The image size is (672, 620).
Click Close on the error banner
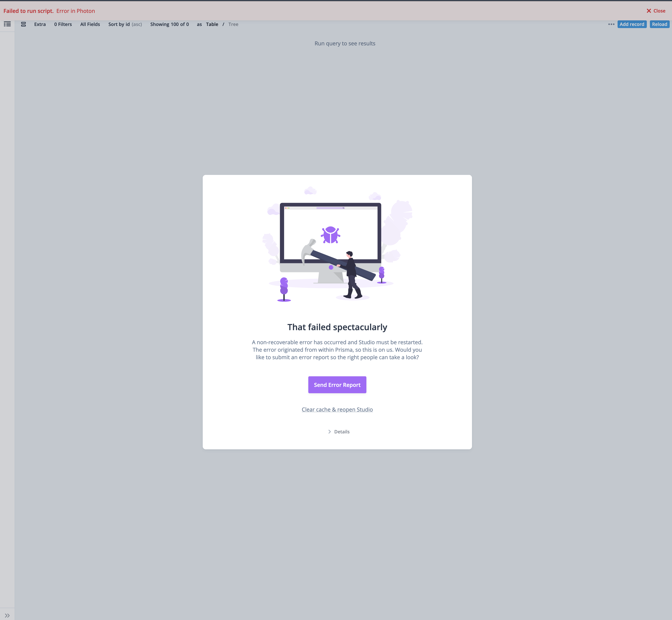659,10
